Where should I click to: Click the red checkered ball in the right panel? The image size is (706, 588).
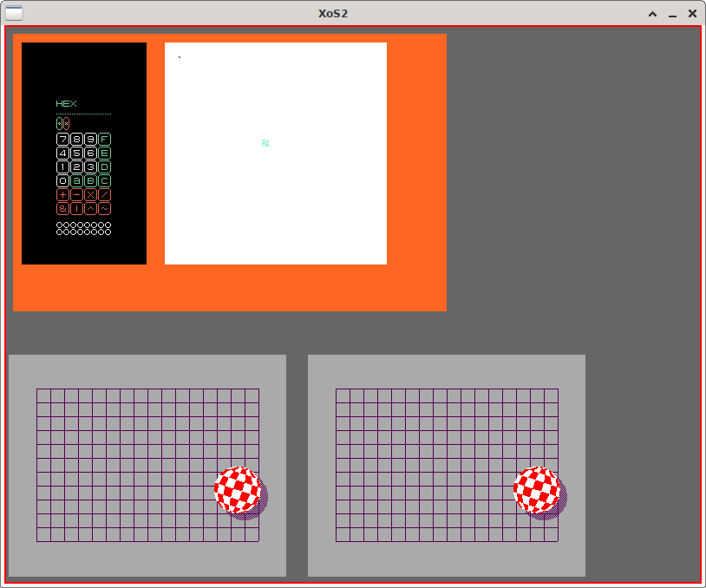[x=537, y=489]
